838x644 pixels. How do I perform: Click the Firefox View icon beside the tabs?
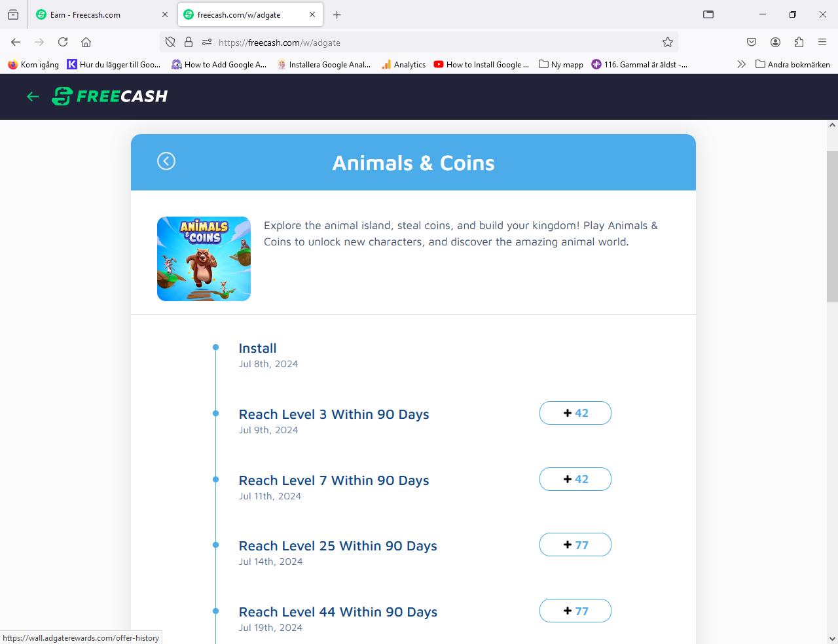13,14
